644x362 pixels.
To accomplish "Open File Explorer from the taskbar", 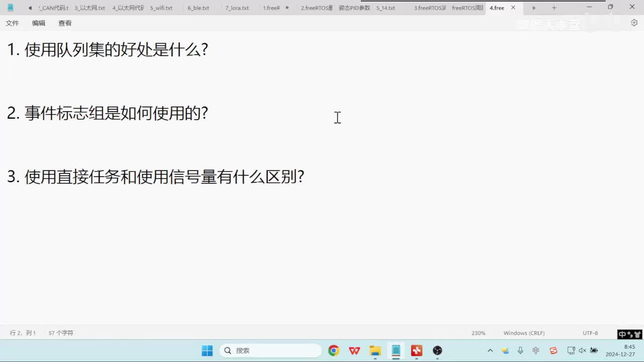I will (x=375, y=350).
